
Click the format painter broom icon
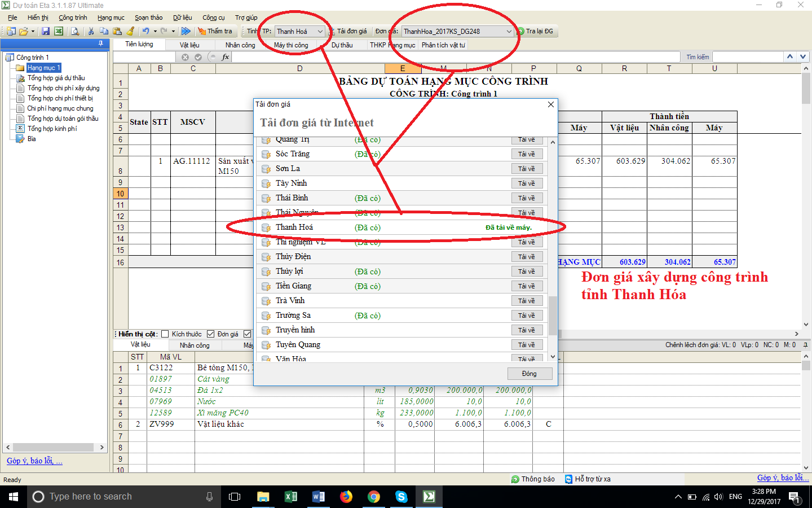pyautogui.click(x=131, y=32)
